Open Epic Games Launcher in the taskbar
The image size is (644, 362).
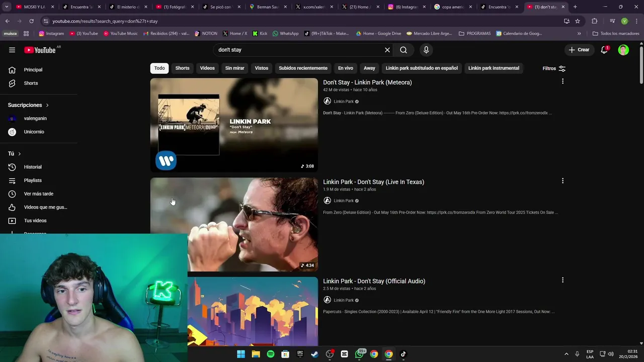[300, 354]
